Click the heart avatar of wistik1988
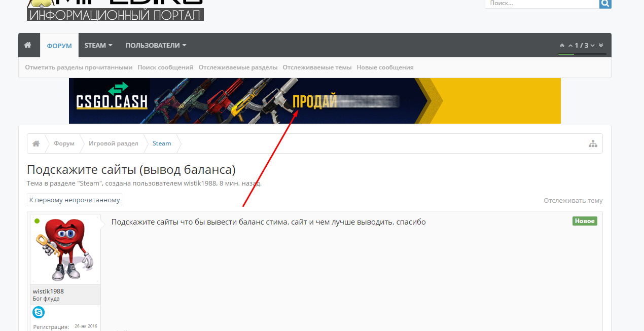This screenshot has height=331, width=644. [x=65, y=249]
